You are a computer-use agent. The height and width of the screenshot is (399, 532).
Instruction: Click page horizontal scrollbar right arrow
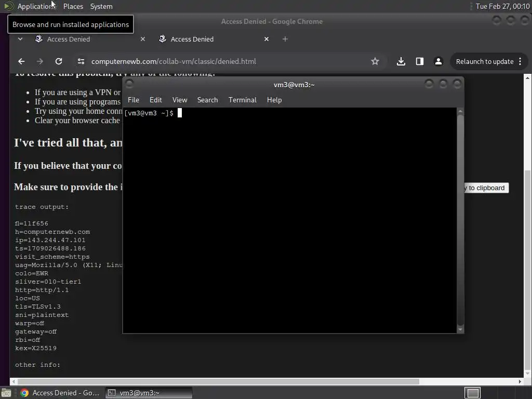(520, 381)
